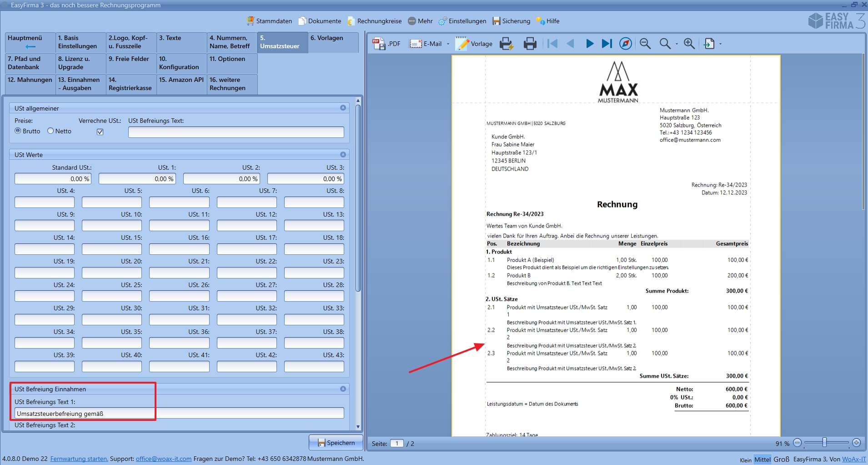Open the Vorlage template editor

[x=474, y=44]
